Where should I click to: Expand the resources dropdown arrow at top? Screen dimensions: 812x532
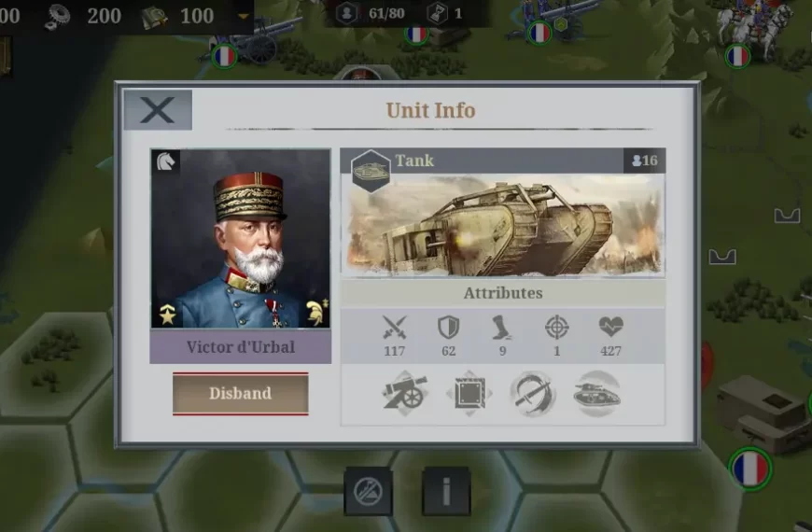pyautogui.click(x=244, y=16)
